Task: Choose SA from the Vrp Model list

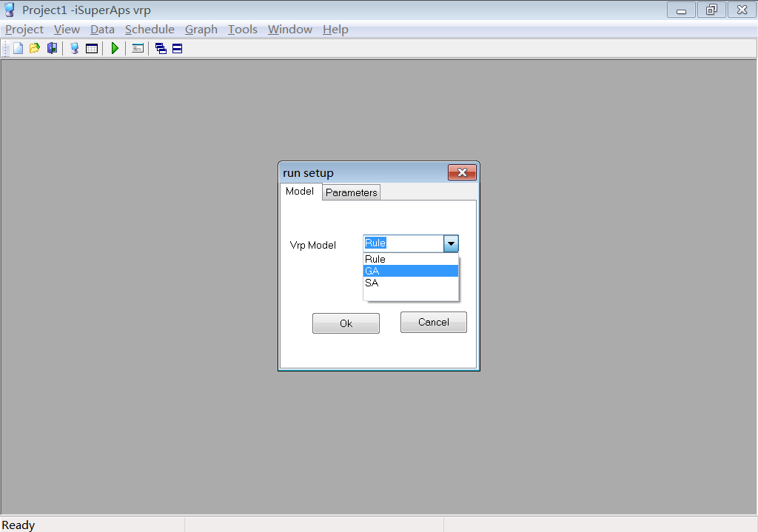Action: tap(411, 283)
